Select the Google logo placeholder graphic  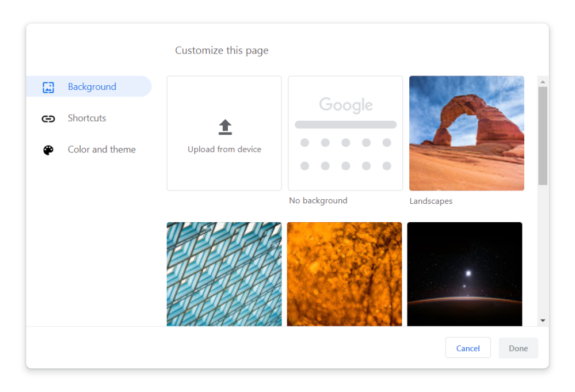click(x=345, y=105)
